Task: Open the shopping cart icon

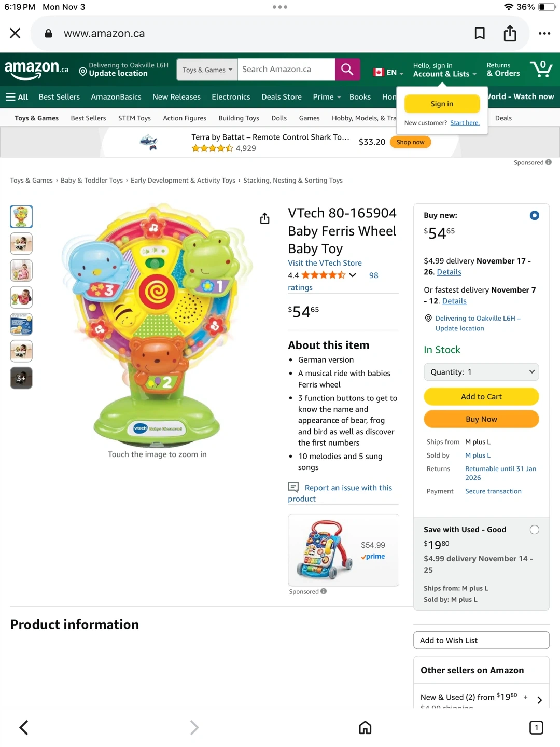Action: (x=541, y=69)
